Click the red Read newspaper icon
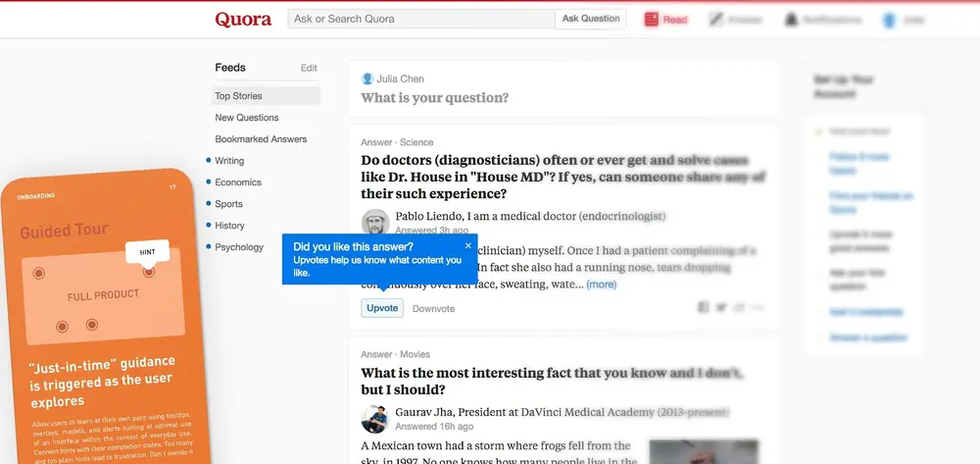The width and height of the screenshot is (980, 464). (x=652, y=20)
